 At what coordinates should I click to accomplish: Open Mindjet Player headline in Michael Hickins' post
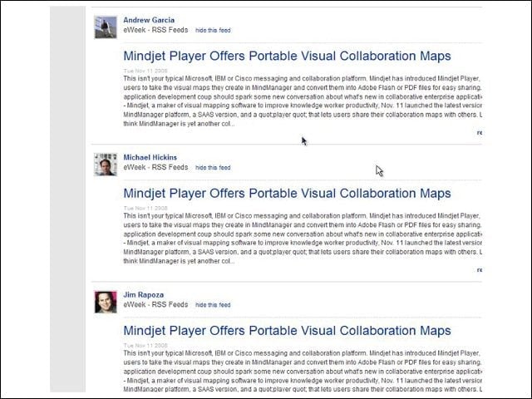[x=287, y=194]
